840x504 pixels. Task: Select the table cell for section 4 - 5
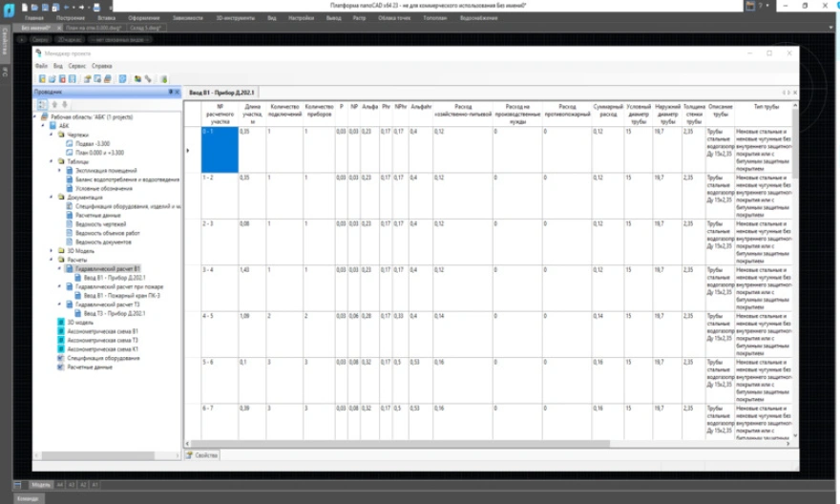219,333
